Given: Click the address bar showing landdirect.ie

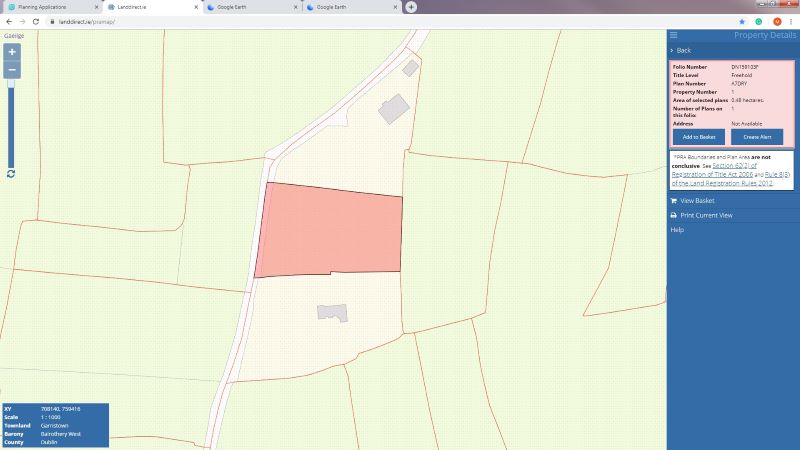Looking at the screenshot, I should click(388, 21).
